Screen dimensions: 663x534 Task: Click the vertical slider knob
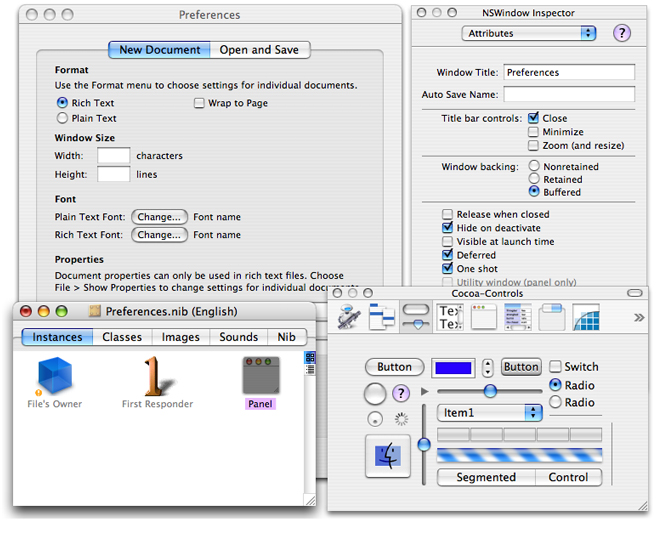click(x=424, y=444)
